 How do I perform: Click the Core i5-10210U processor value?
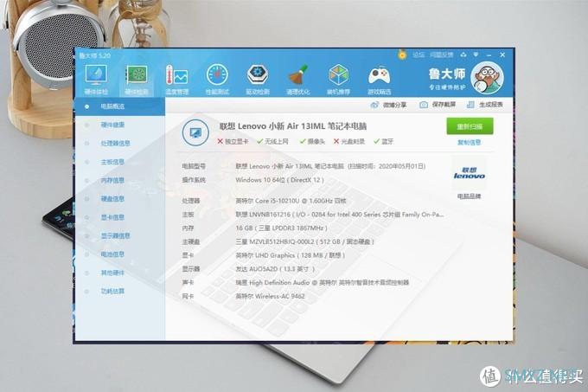(291, 201)
